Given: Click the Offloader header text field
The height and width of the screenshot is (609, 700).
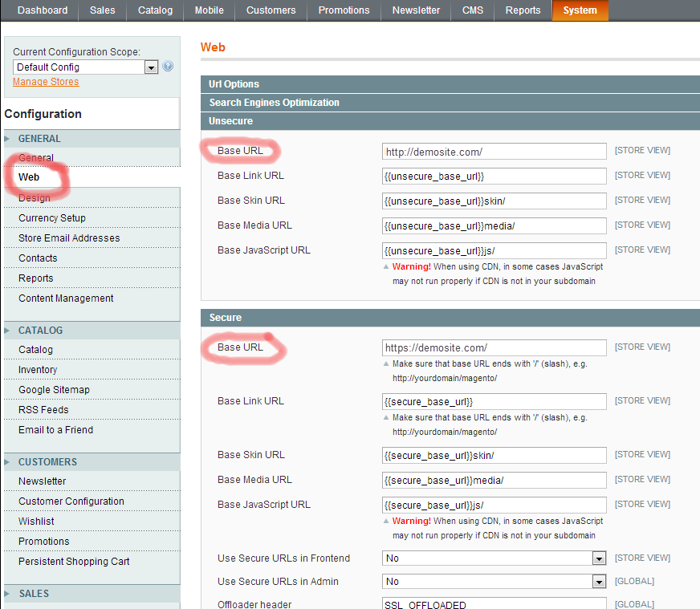Looking at the screenshot, I should [x=494, y=604].
